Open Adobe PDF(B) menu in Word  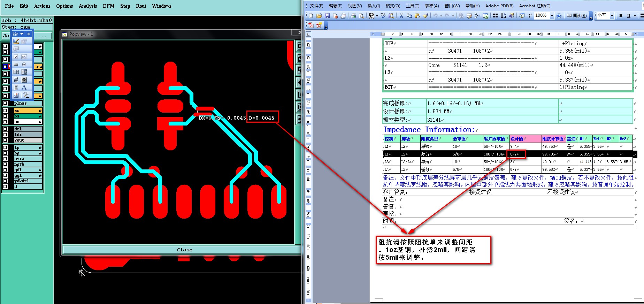point(499,6)
